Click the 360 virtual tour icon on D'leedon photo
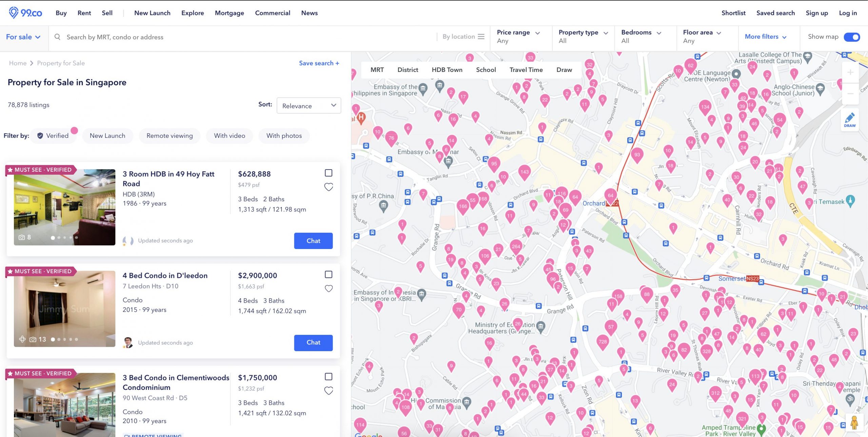Screen dimensions: 868x437 (x=22, y=339)
